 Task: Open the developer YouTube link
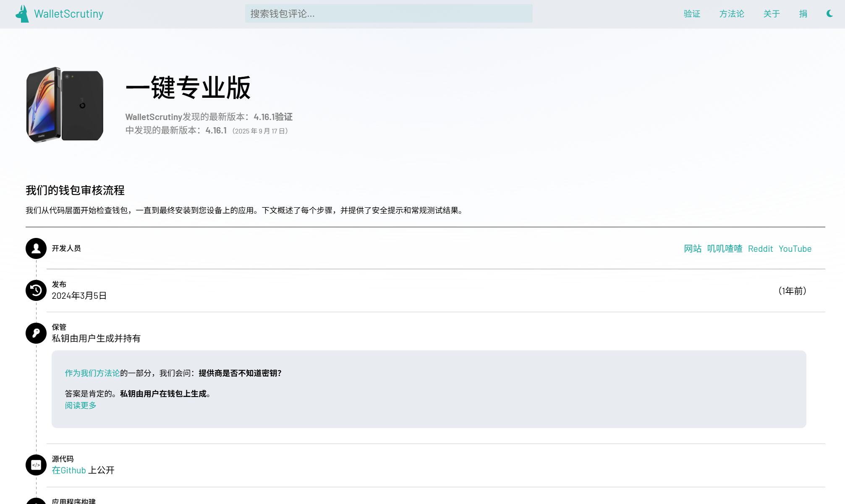(x=795, y=249)
